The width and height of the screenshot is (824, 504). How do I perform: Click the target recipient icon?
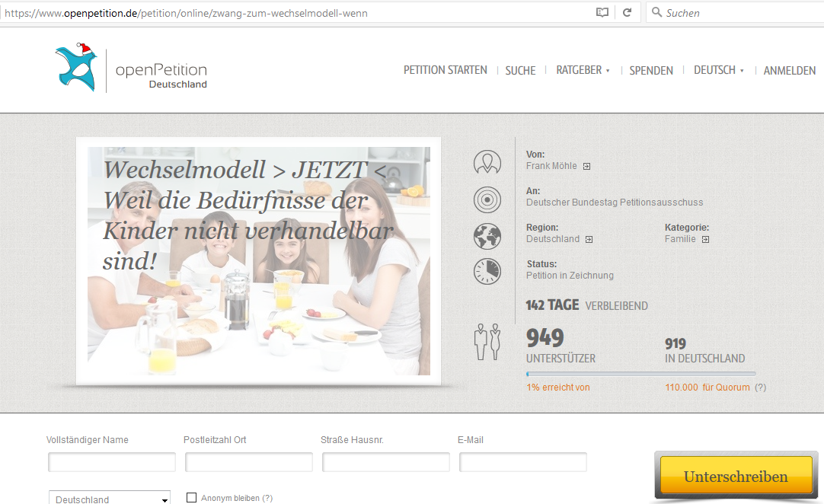coord(487,199)
